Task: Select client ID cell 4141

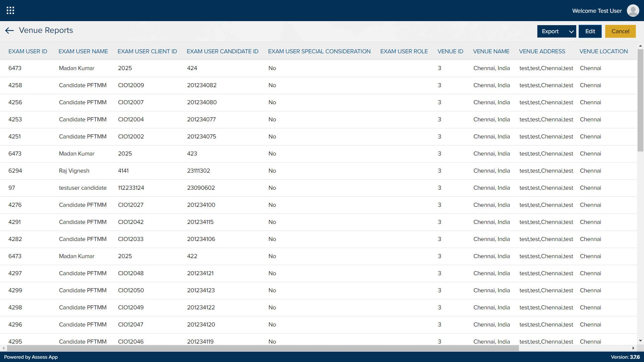Action: point(123,171)
